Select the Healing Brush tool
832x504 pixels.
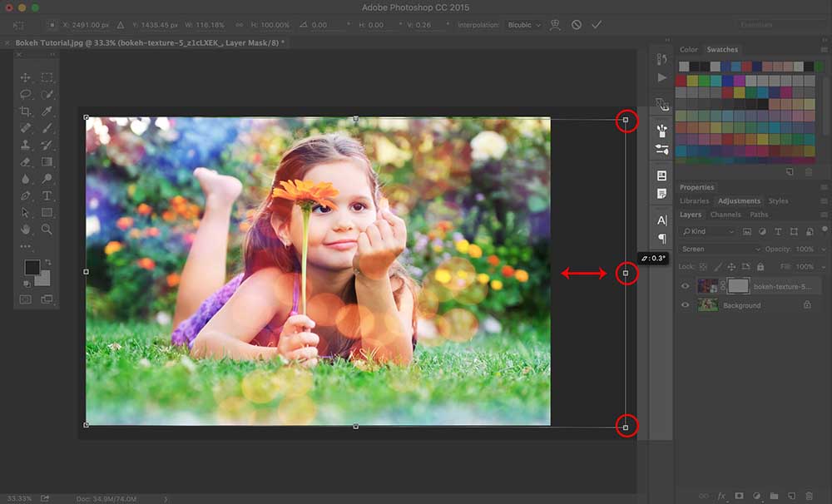pos(25,128)
